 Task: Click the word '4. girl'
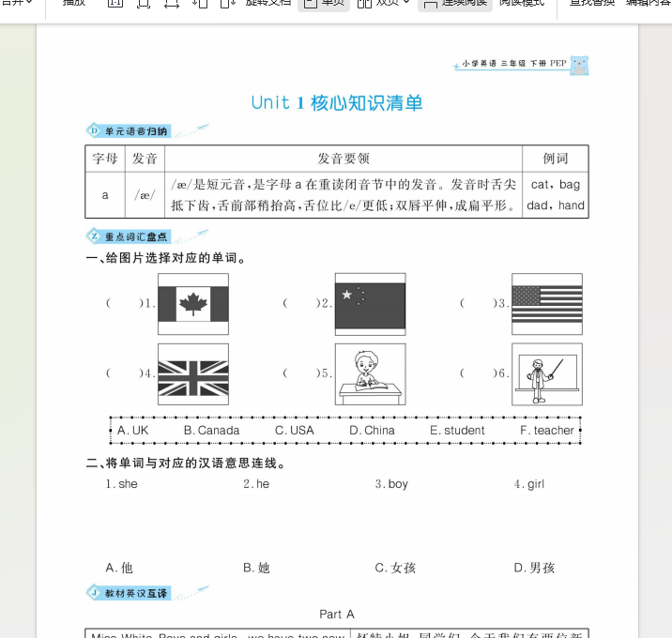(x=529, y=484)
